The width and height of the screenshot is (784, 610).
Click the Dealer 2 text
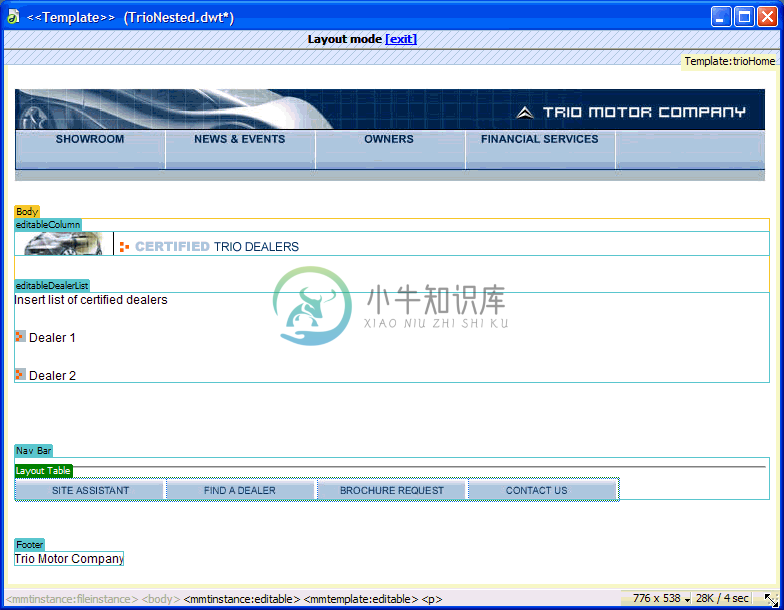52,376
